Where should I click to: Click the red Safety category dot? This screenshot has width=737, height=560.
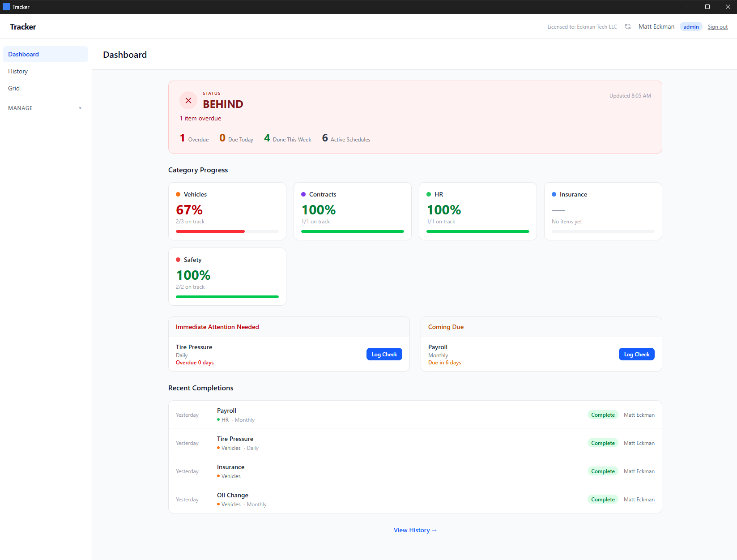[178, 260]
